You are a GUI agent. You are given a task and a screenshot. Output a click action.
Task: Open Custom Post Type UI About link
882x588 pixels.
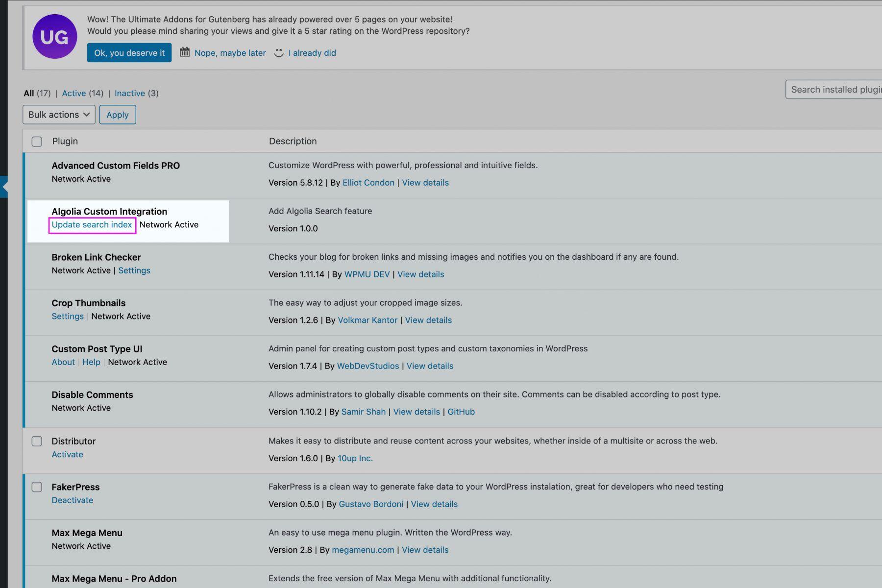[63, 362]
